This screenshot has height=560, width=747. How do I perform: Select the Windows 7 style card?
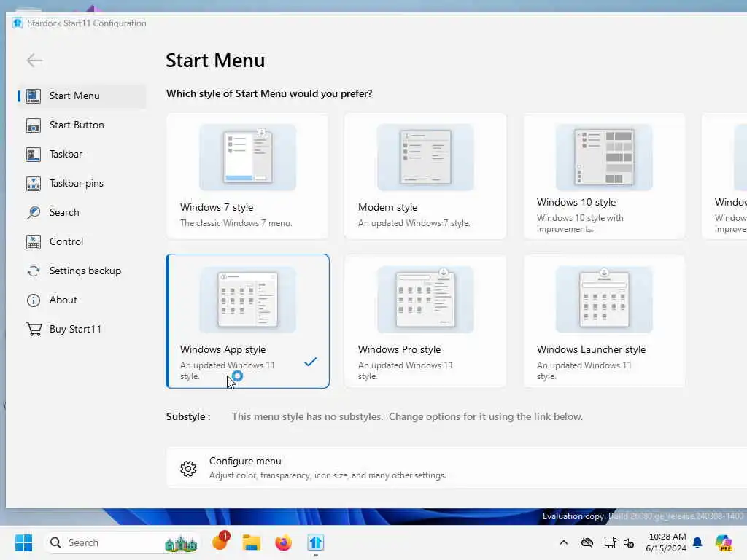click(247, 176)
